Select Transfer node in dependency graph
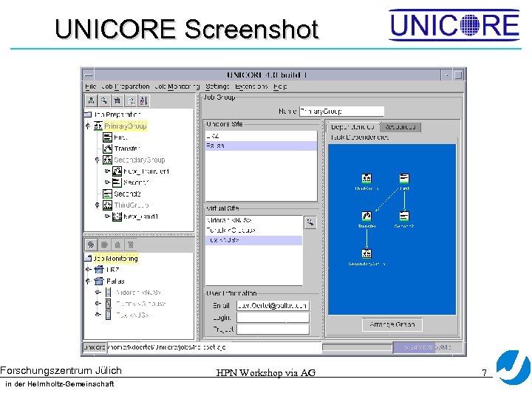The image size is (532, 399). 366,216
